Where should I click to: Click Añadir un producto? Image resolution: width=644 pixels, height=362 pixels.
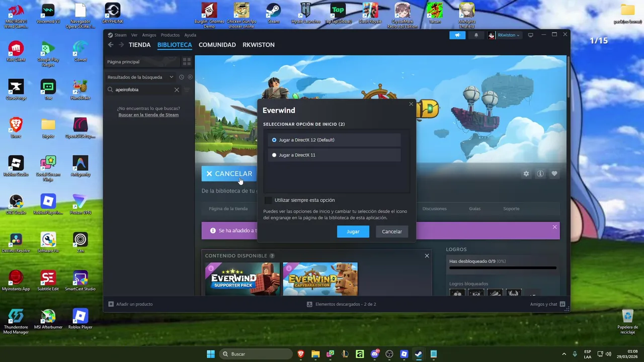pos(131,304)
